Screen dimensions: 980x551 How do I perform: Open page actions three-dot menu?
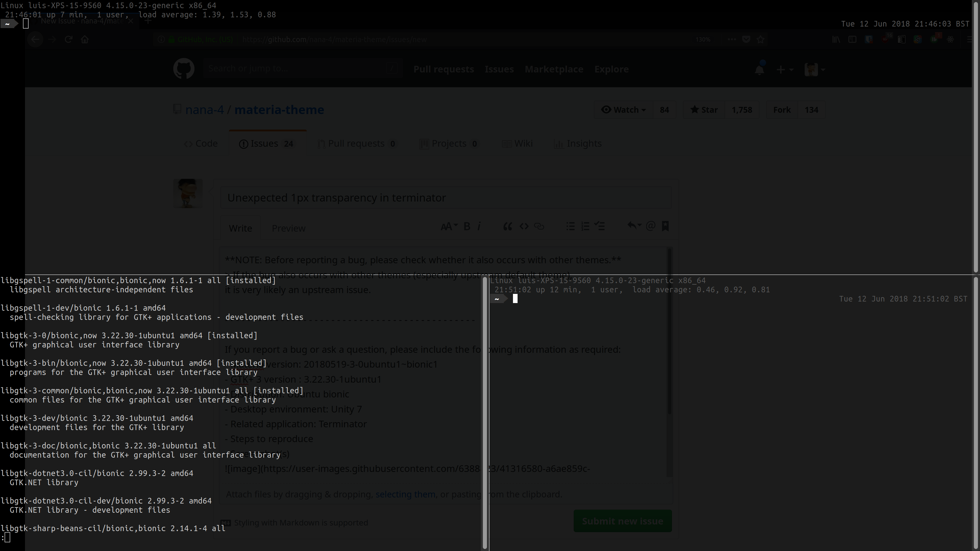[731, 40]
